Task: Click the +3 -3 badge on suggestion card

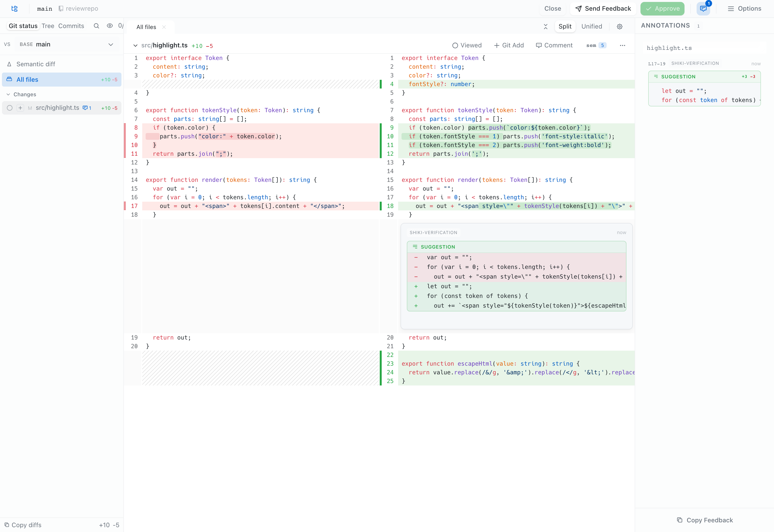Action: (748, 77)
